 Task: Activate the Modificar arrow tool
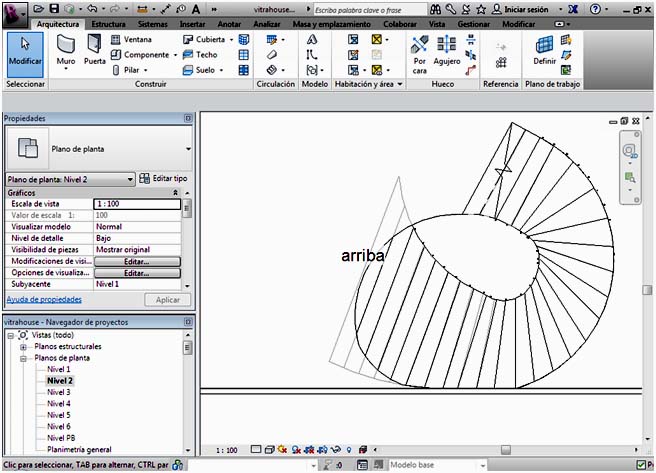(x=25, y=51)
